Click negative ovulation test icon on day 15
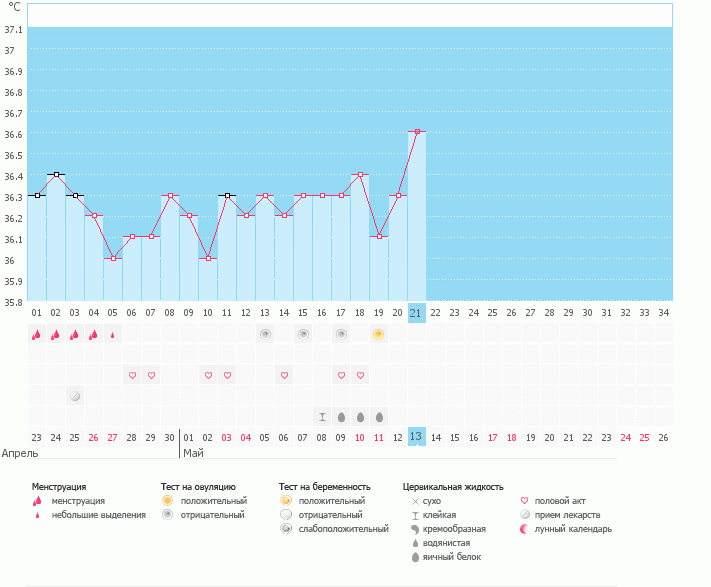Image resolution: width=711 pixels, height=587 pixels. click(303, 335)
